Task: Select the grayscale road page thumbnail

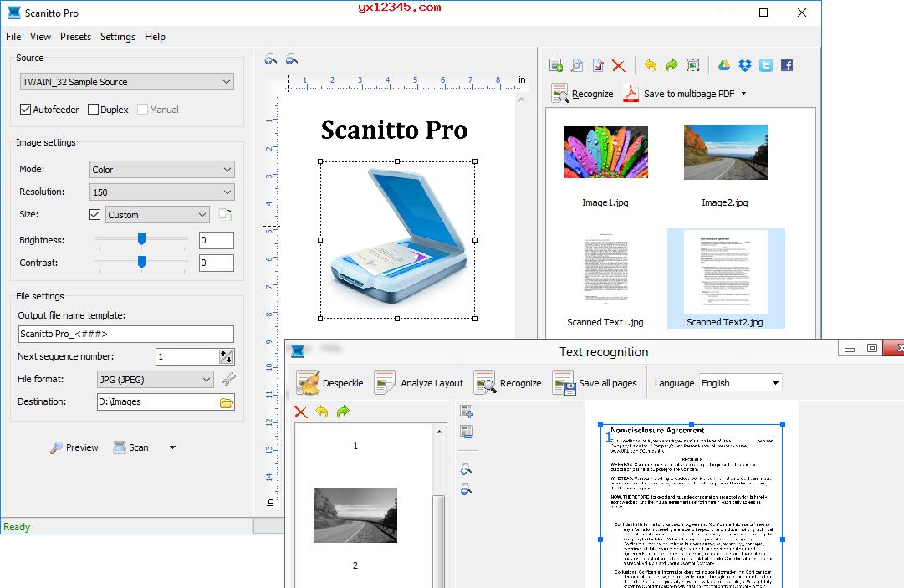Action: [x=355, y=514]
